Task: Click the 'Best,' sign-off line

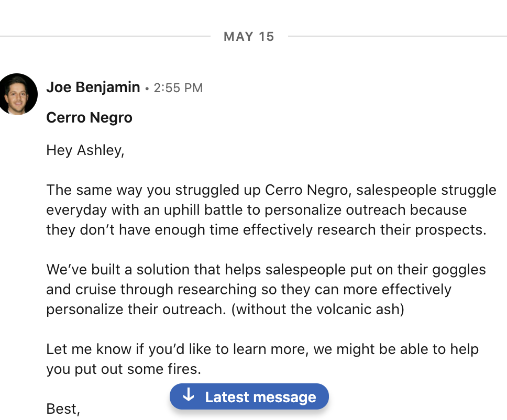Action: (63, 409)
